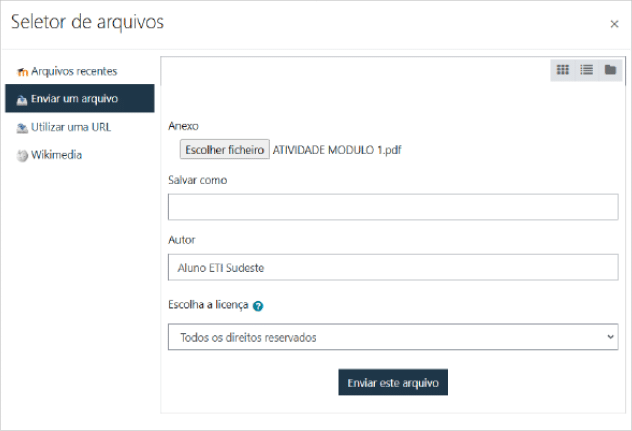Choose the Wikimedia repository label
Image resolution: width=632 pixels, height=431 pixels.
point(56,155)
